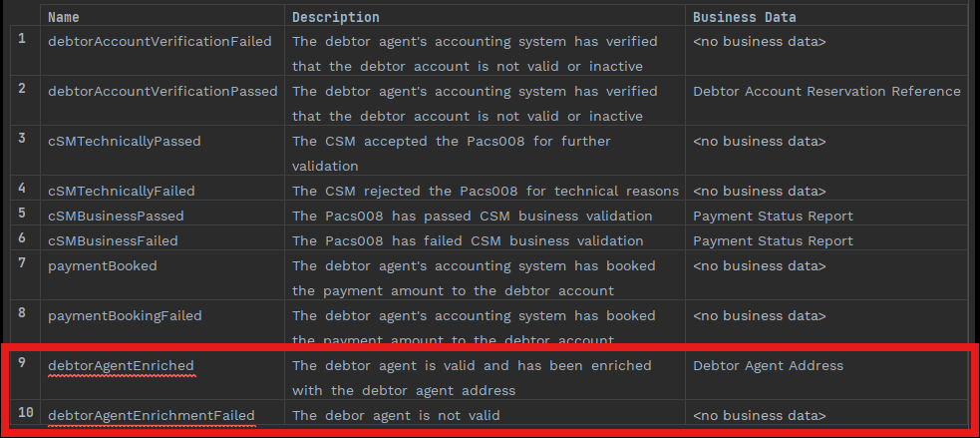
Task: Click the Debtor Agent Address cell
Action: (768, 365)
